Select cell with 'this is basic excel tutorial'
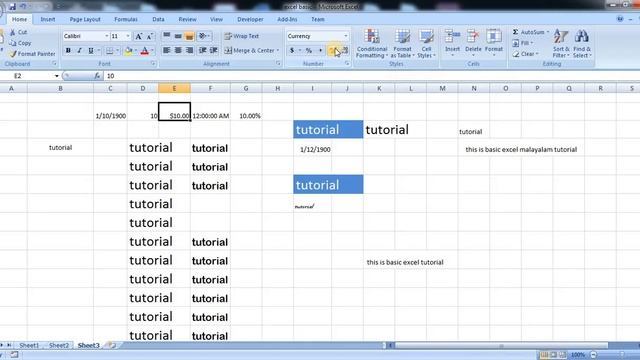Image resolution: width=640 pixels, height=360 pixels. click(x=405, y=262)
